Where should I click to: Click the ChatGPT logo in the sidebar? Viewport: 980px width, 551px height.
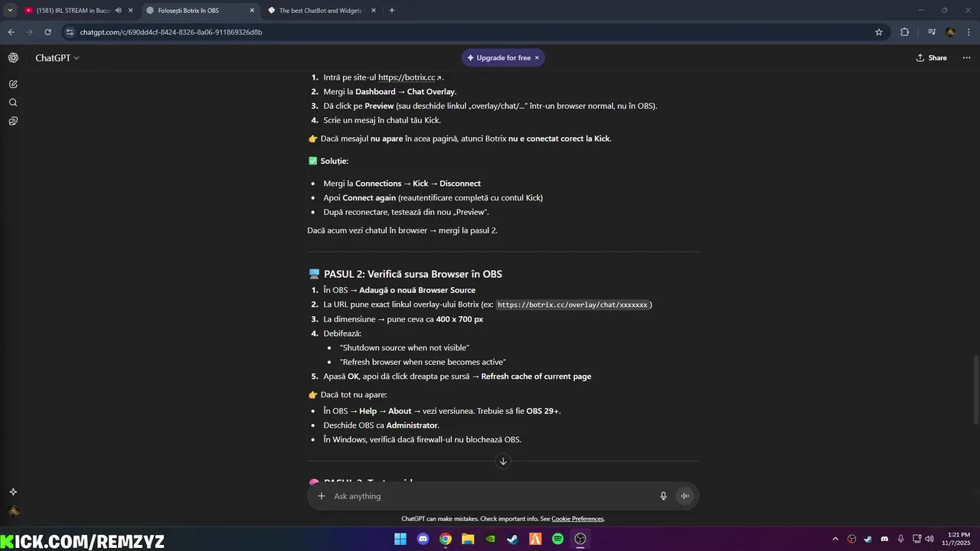click(x=13, y=58)
